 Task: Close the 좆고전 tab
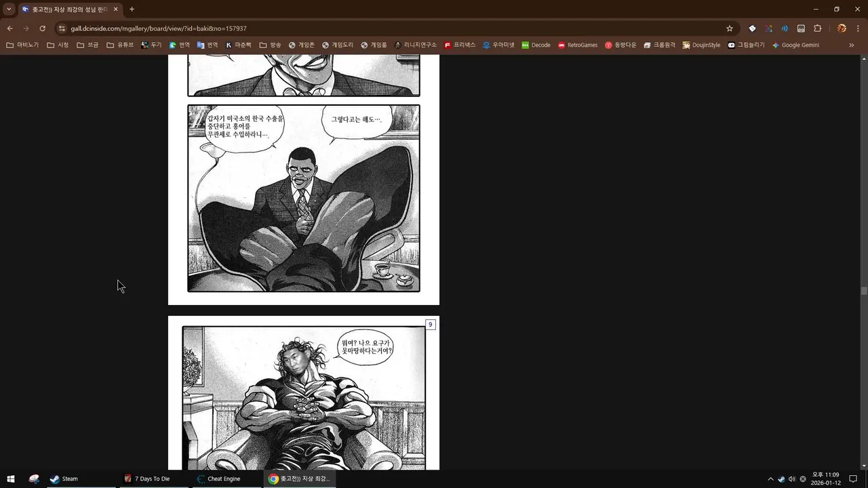point(115,9)
